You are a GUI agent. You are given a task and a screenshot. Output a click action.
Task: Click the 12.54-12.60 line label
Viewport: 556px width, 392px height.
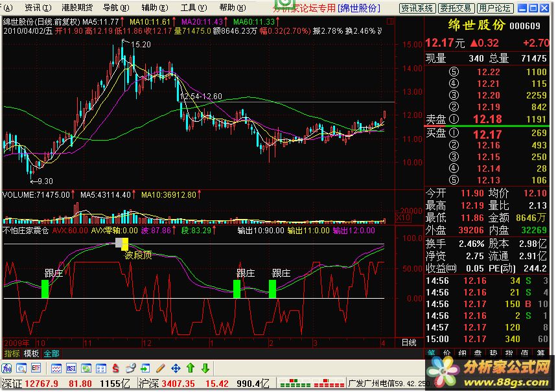tap(201, 97)
